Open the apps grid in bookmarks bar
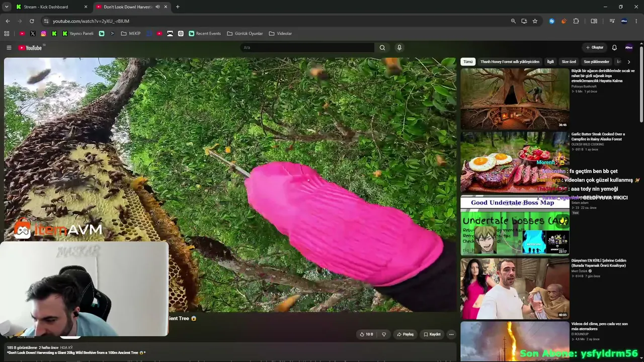Viewport: 644px width, 362px height. click(x=7, y=34)
